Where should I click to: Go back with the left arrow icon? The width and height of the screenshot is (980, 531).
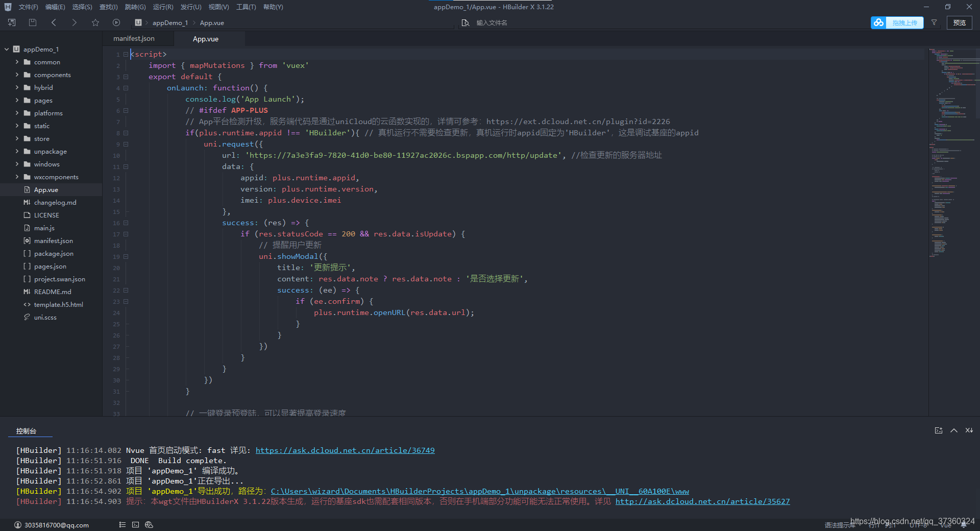click(x=54, y=22)
